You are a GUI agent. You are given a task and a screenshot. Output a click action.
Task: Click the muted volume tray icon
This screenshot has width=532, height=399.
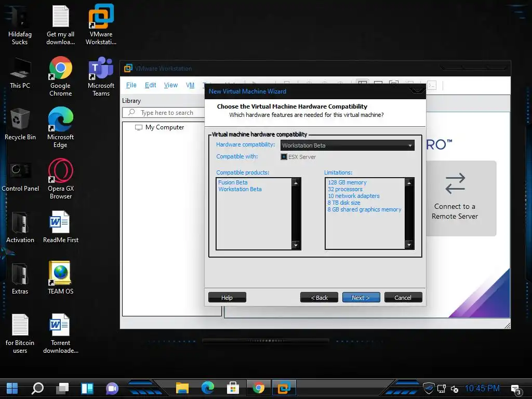454,389
